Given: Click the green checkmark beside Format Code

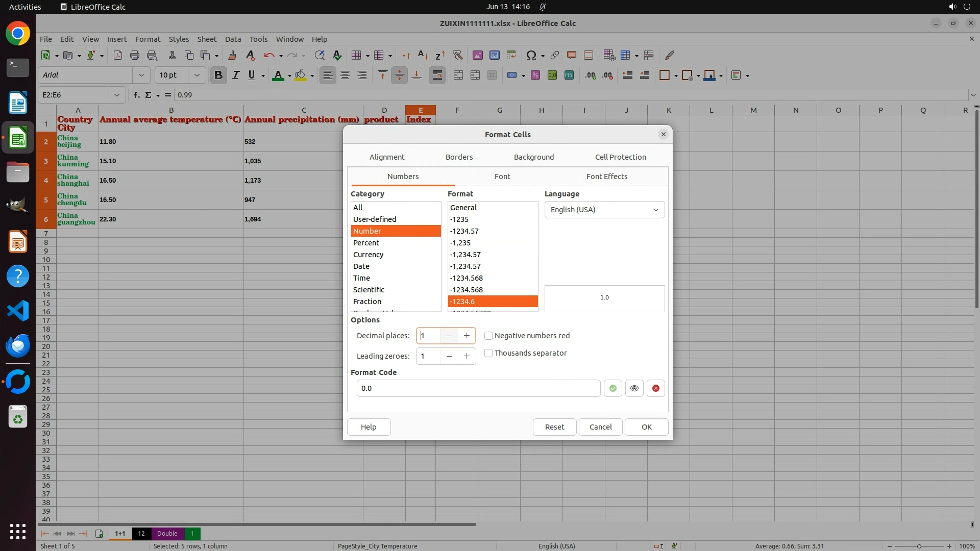Looking at the screenshot, I should [x=612, y=388].
